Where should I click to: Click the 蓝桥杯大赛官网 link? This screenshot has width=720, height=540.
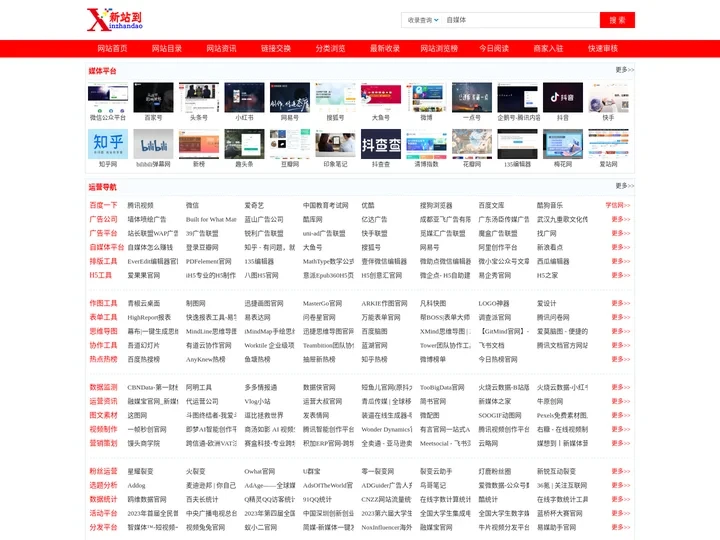pyautogui.click(x=560, y=513)
